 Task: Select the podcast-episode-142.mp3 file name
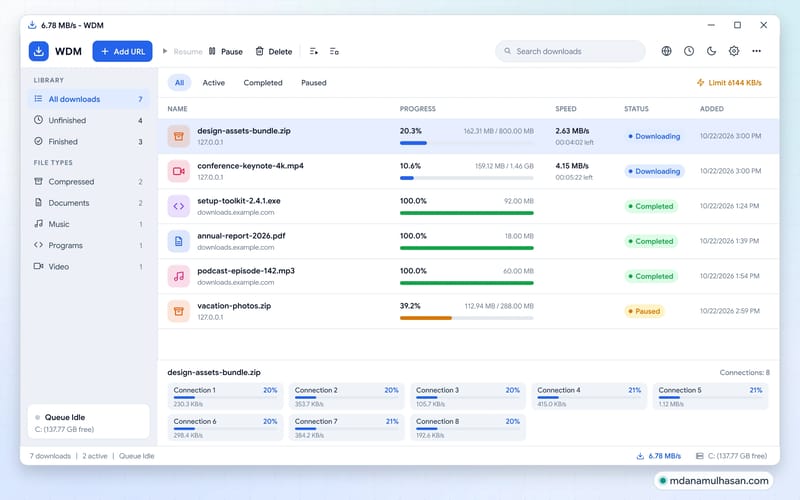[x=246, y=271]
